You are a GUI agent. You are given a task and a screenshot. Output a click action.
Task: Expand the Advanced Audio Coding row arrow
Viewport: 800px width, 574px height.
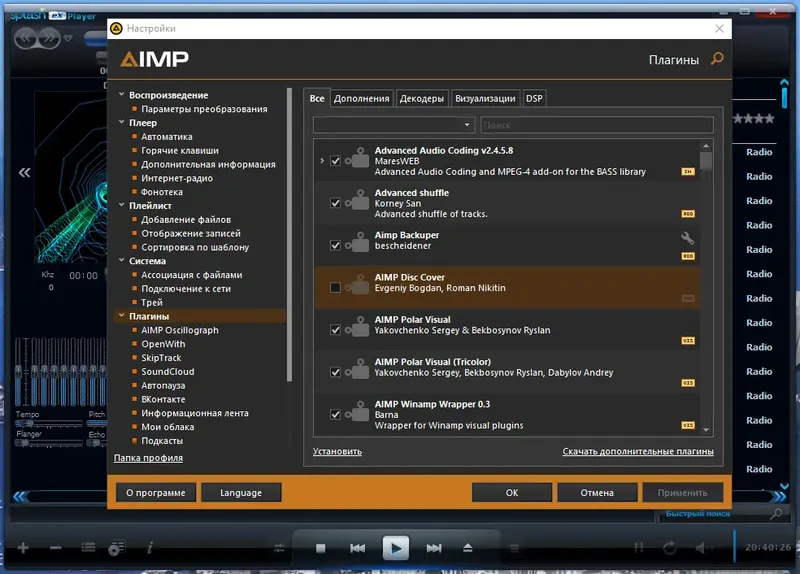click(322, 161)
